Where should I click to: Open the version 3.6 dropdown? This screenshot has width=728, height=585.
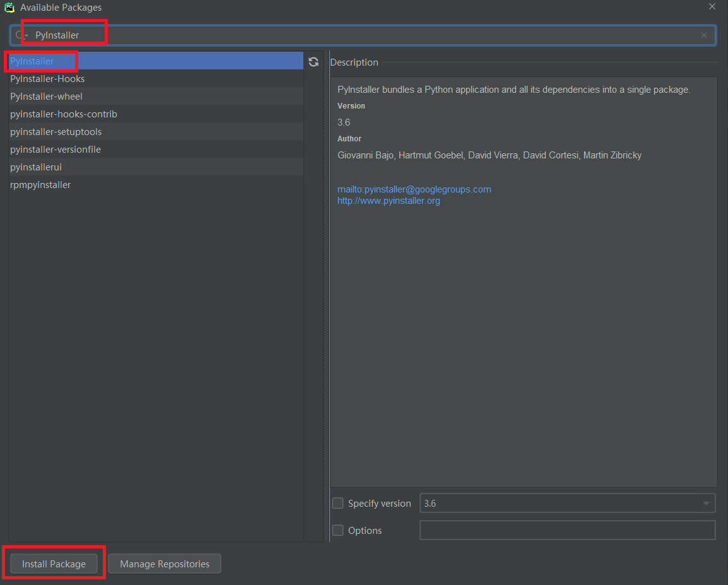(567, 504)
